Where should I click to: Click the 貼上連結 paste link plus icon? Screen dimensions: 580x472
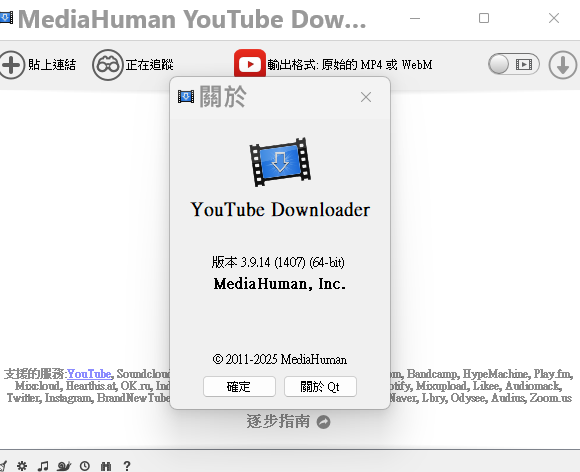coord(12,65)
